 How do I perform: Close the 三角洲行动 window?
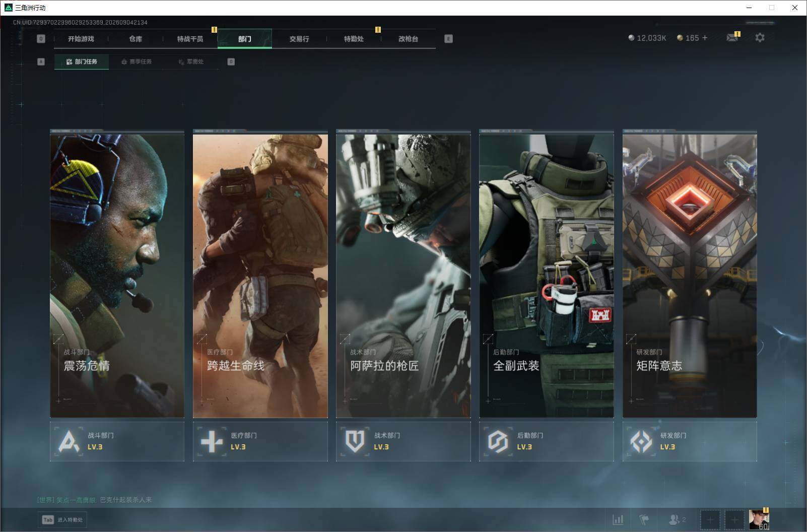[795, 8]
